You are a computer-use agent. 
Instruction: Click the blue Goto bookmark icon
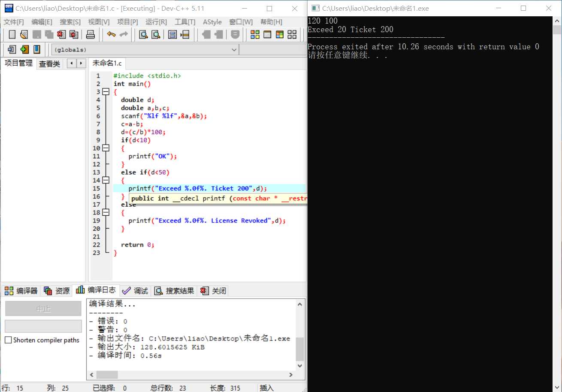(37, 49)
